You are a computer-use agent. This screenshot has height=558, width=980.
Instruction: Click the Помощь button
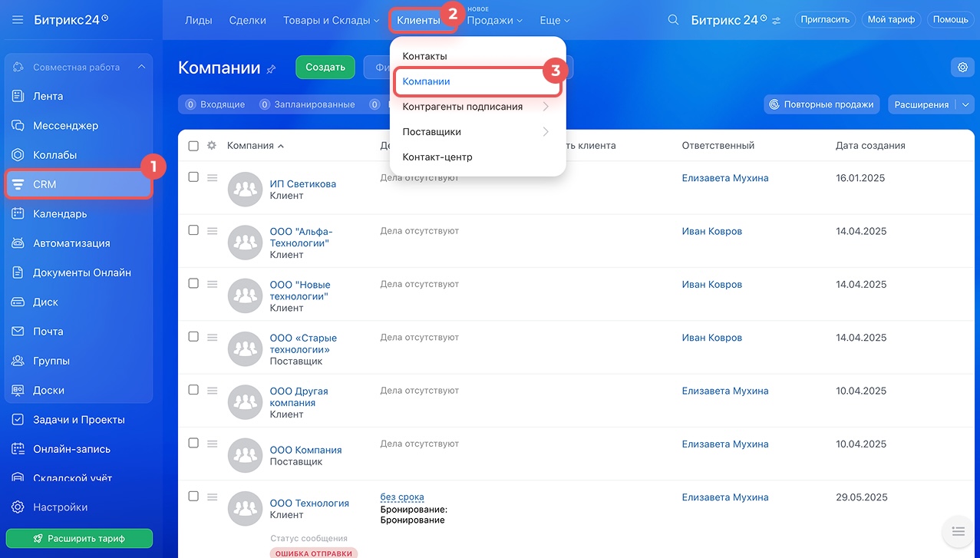(x=951, y=20)
